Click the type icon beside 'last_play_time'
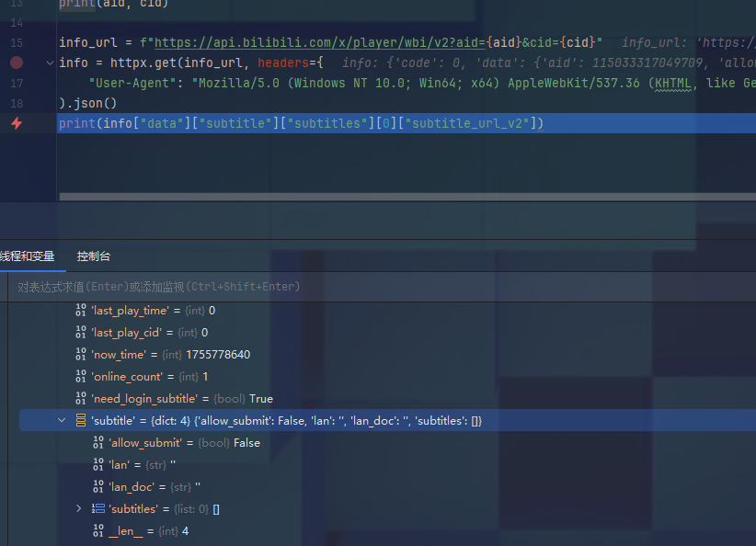The width and height of the screenshot is (756, 546). [x=80, y=311]
